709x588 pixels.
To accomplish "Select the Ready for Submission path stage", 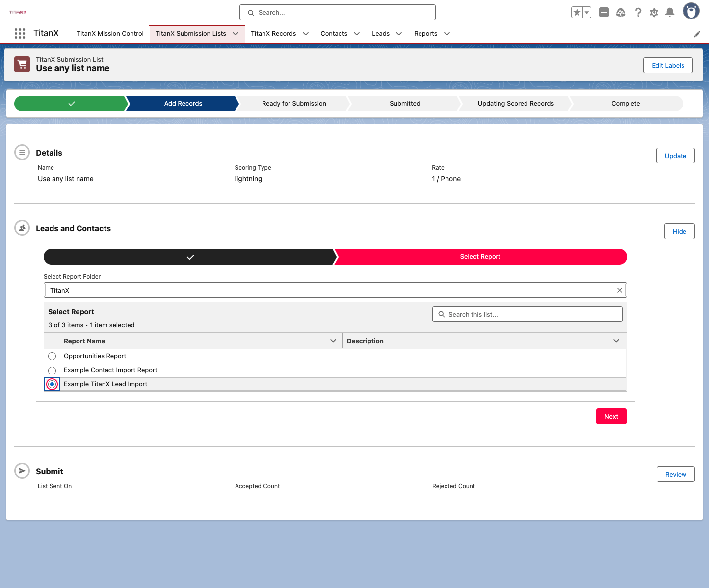I will 294,104.
